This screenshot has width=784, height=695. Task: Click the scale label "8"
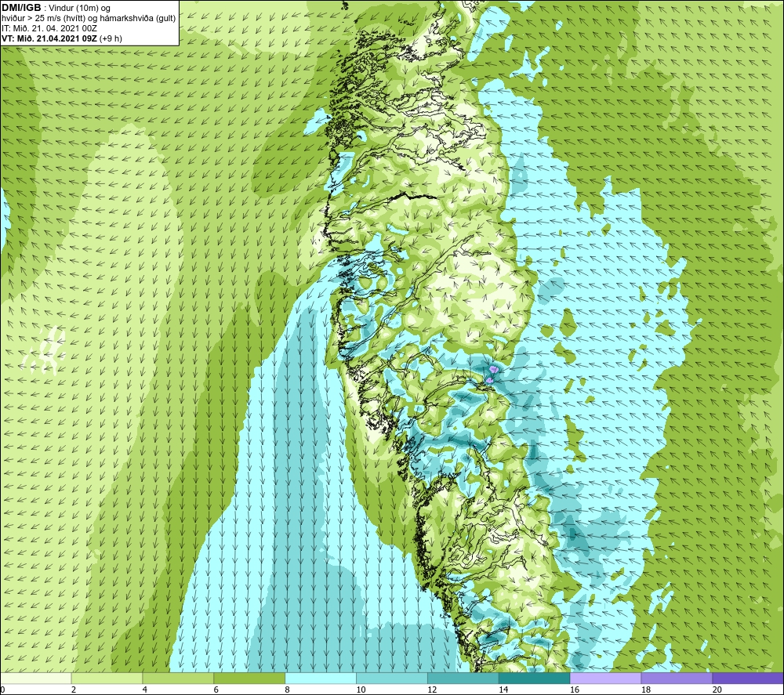tap(287, 690)
